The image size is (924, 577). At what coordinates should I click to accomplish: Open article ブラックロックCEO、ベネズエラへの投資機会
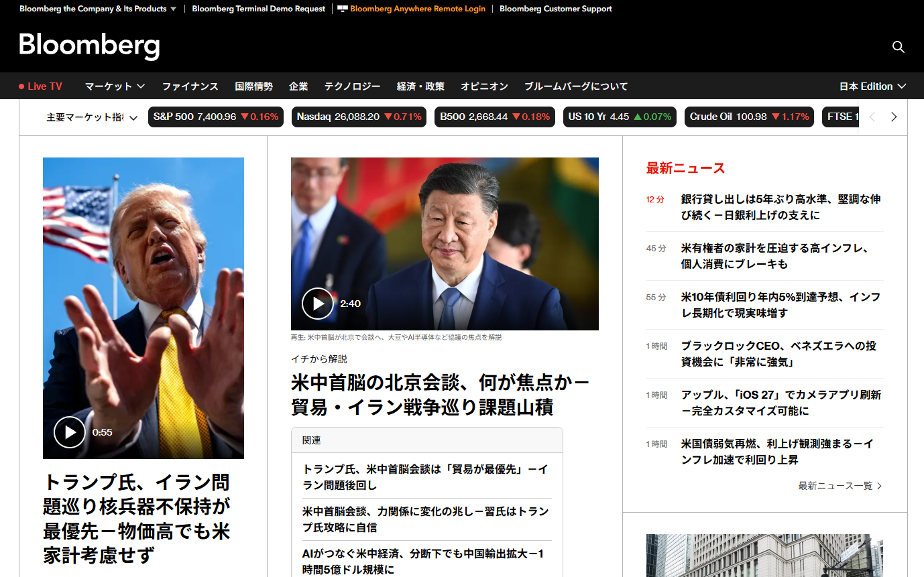point(778,354)
